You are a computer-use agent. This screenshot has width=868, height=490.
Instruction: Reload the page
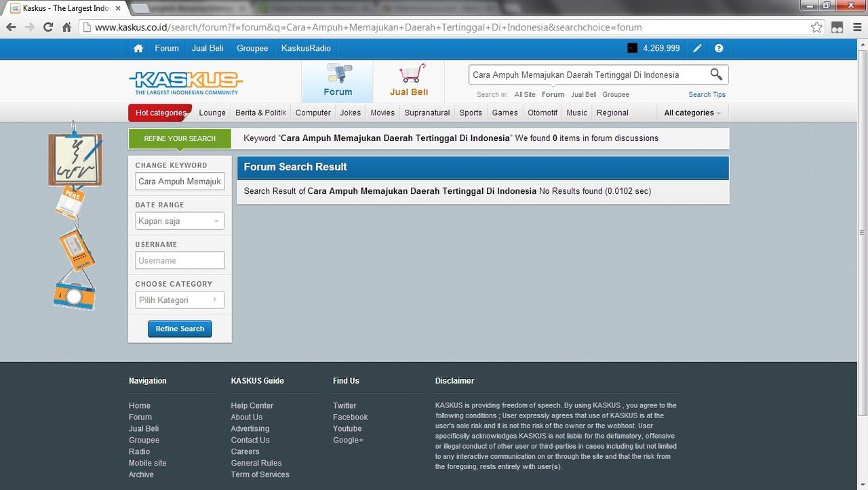(x=47, y=27)
